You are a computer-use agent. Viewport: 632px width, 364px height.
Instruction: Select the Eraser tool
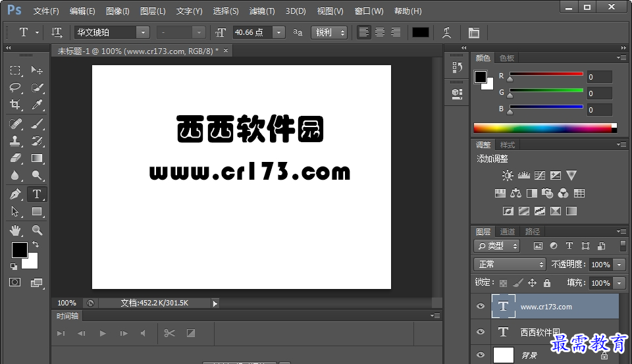pos(15,158)
